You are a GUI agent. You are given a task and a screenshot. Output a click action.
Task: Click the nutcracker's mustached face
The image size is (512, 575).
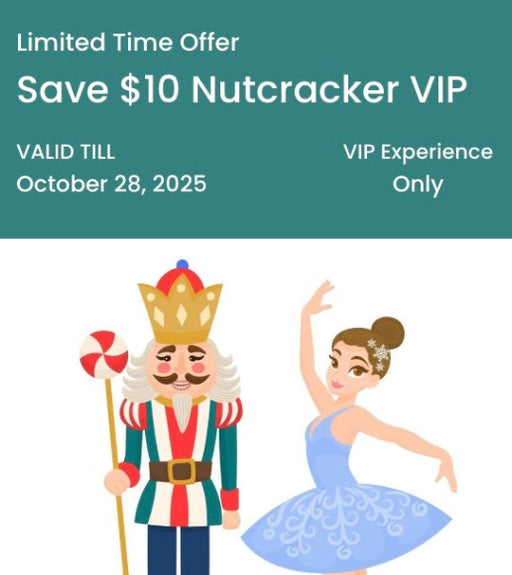pyautogui.click(x=181, y=368)
